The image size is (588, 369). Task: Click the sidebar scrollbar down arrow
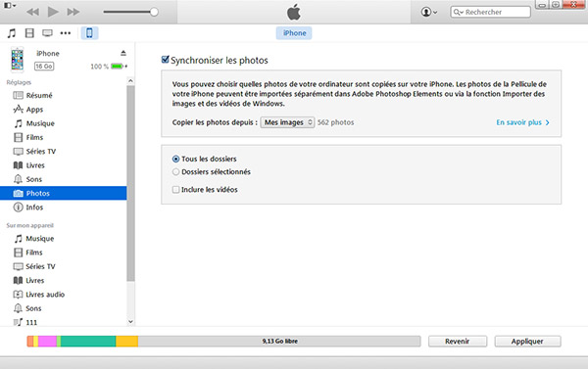coord(130,321)
